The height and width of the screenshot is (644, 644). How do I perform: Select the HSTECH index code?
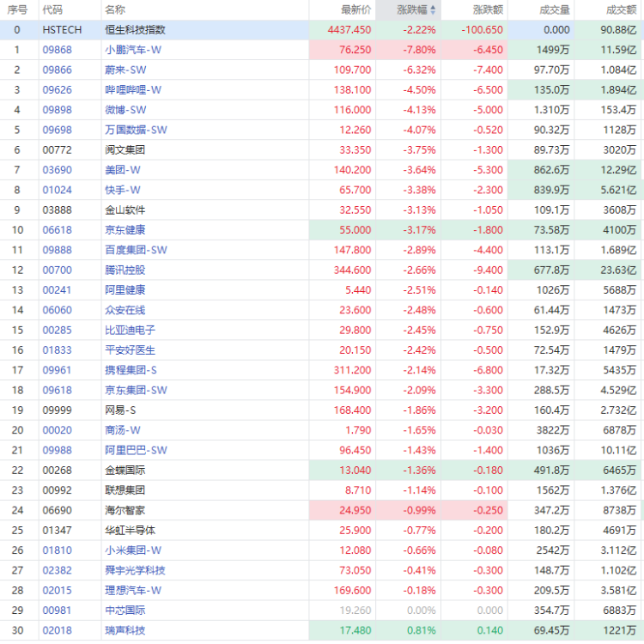(x=62, y=30)
